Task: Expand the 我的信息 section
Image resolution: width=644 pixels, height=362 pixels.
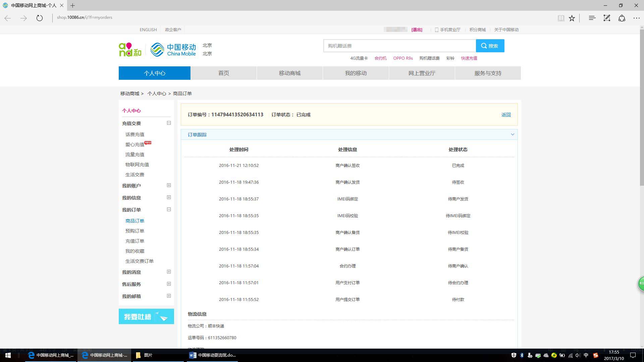Action: (x=169, y=197)
